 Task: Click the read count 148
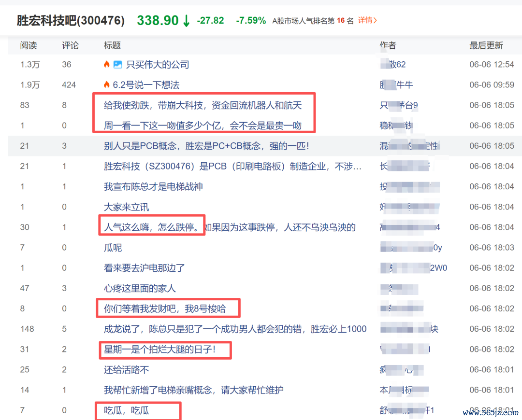coord(27,329)
